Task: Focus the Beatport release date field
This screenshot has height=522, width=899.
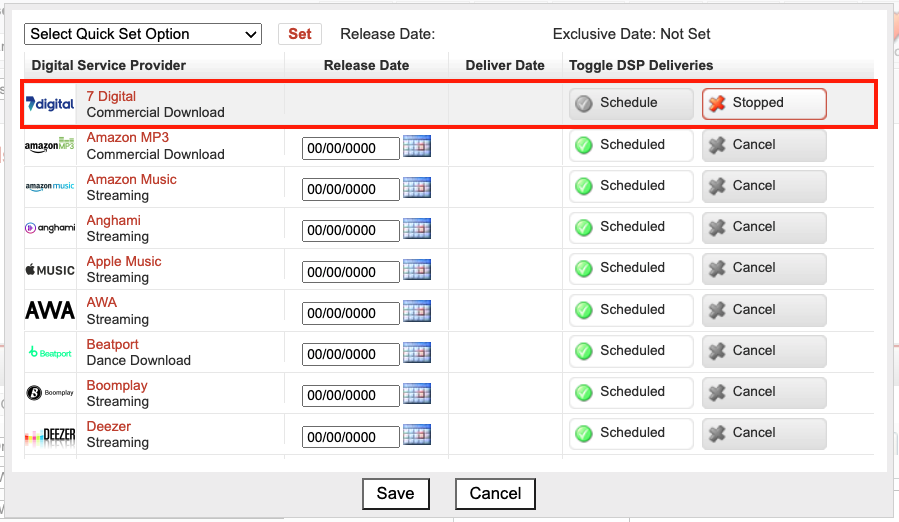Action: click(351, 355)
